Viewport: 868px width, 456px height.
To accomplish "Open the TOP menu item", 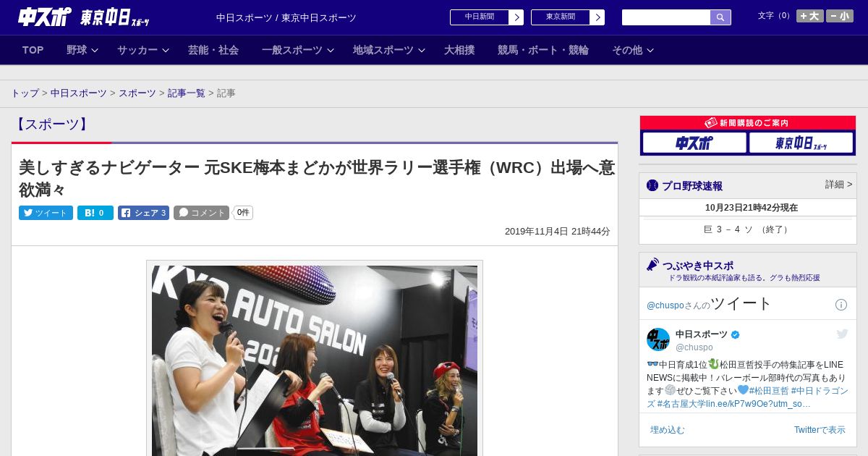I will [33, 50].
